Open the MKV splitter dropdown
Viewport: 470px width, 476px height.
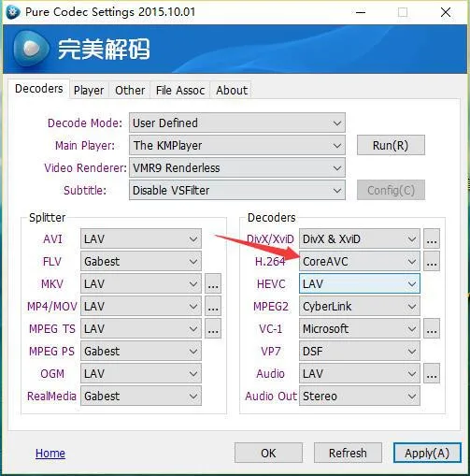tap(141, 283)
